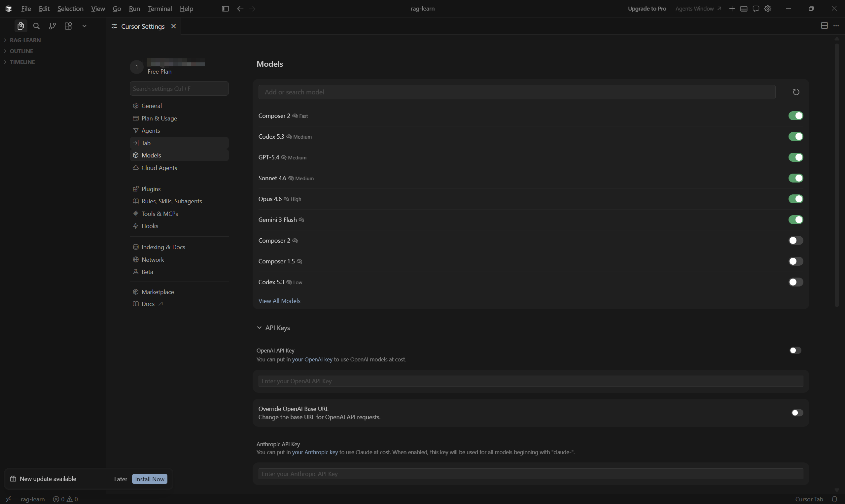Close the Cursor Settings tab
This screenshot has height=504, width=845.
(x=173, y=26)
